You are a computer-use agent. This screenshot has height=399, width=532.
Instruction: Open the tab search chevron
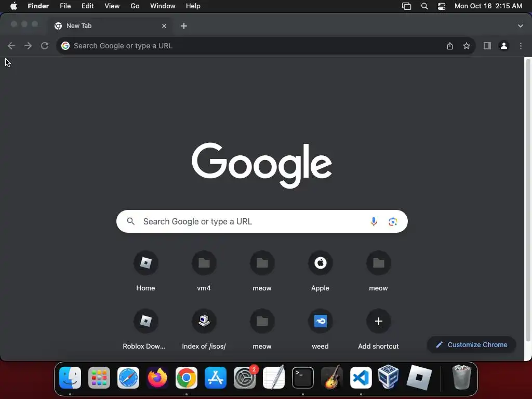[521, 26]
